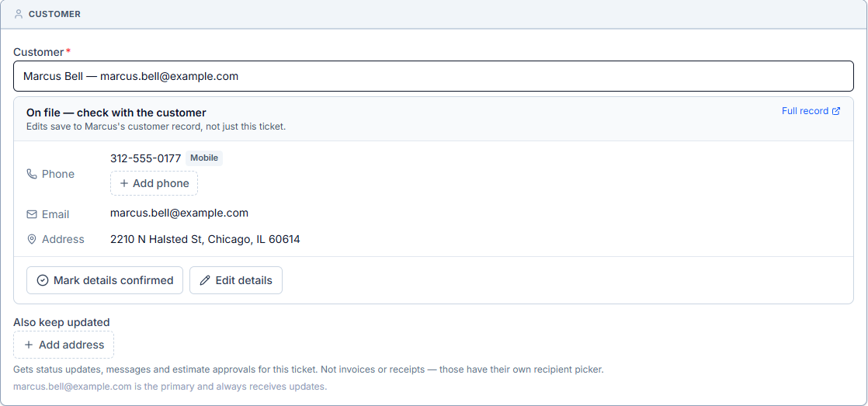Screen dimensions: 868x406
Task: Click the Email row label
Action: [55, 214]
